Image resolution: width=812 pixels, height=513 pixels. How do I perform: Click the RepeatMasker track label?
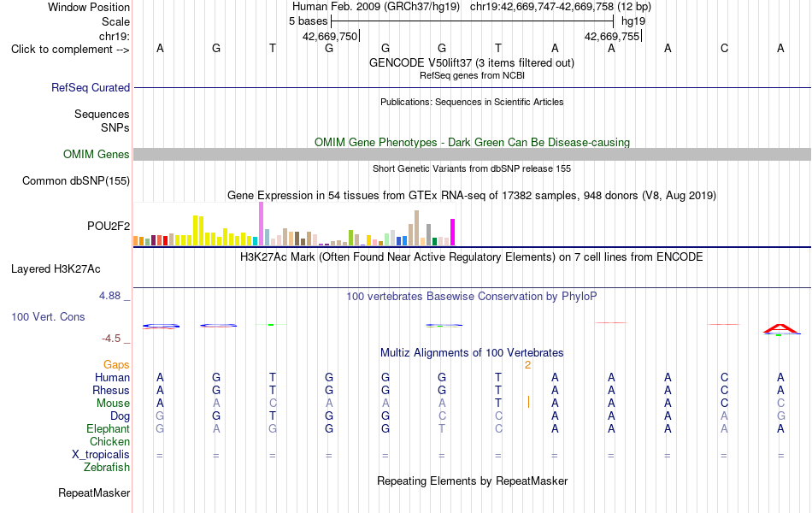tap(94, 492)
